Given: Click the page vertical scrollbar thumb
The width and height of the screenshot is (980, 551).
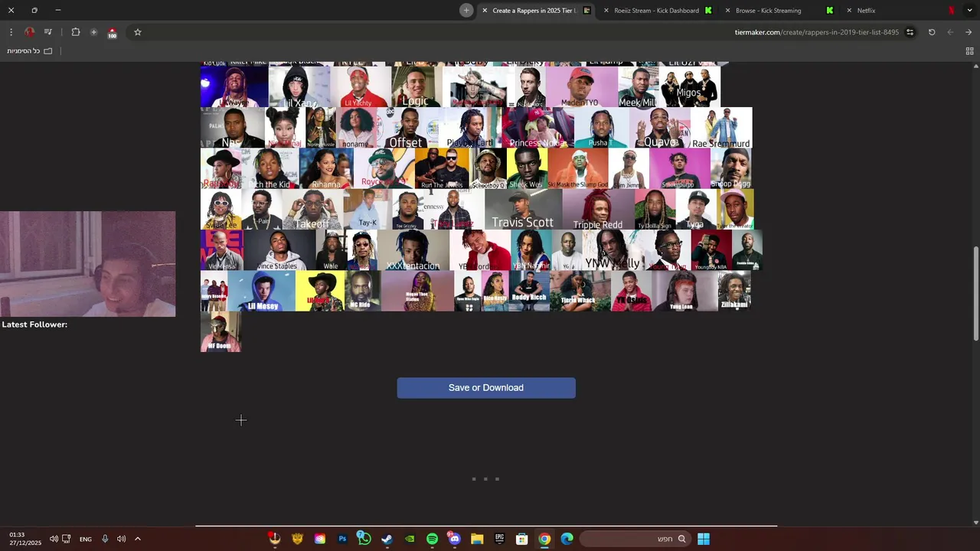Looking at the screenshot, I should point(975,294).
